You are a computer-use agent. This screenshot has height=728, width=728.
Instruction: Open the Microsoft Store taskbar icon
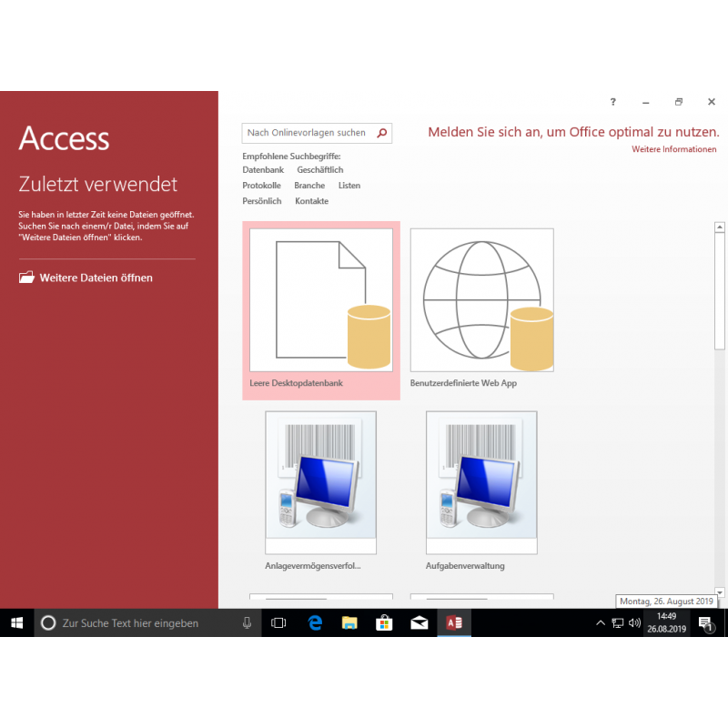(x=384, y=622)
